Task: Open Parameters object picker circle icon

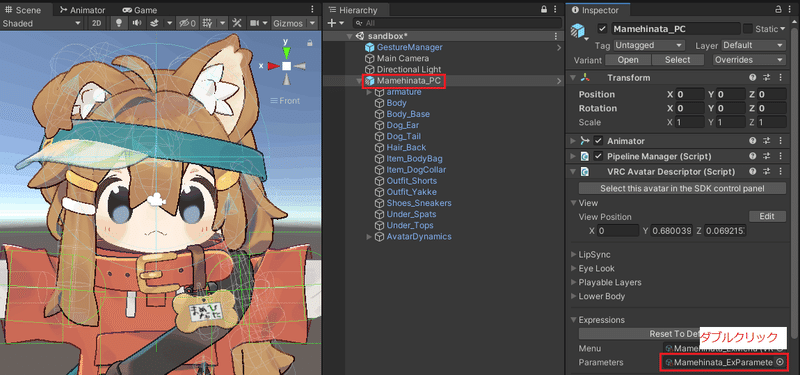Action: 780,362
